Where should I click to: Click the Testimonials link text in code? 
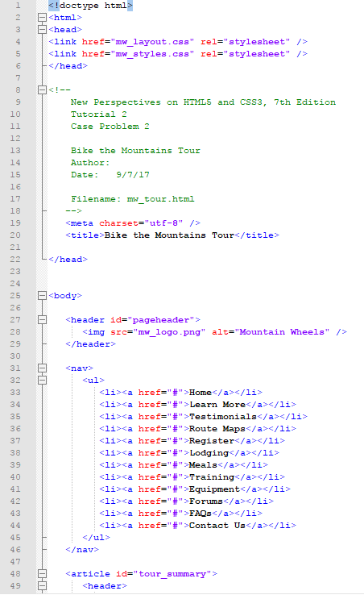pyautogui.click(x=223, y=417)
